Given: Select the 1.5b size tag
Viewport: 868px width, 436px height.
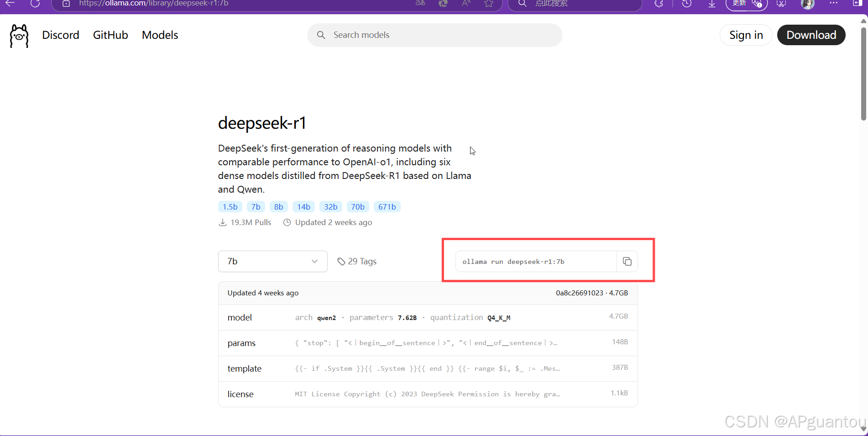Looking at the screenshot, I should tap(230, 207).
